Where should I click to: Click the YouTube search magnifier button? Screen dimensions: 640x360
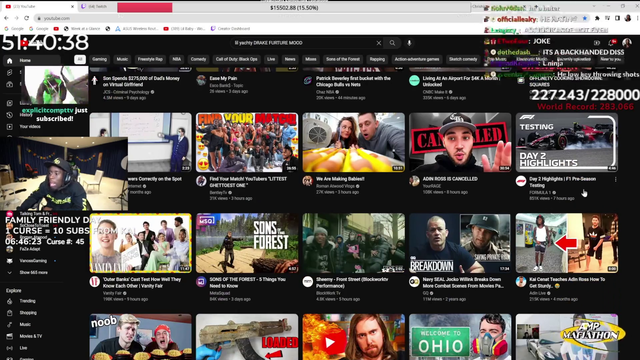point(392,43)
